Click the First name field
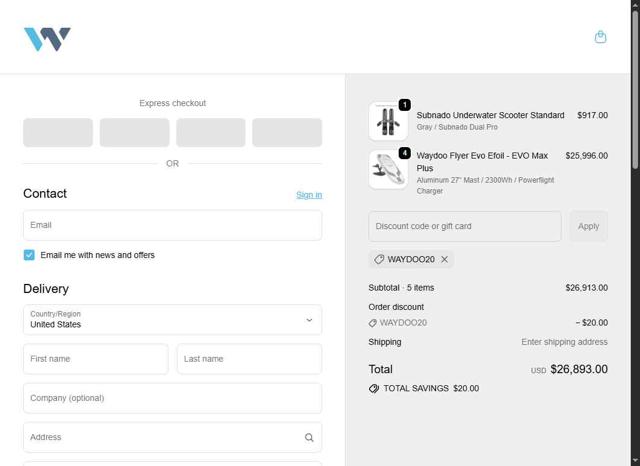The width and height of the screenshot is (640, 466). coord(95,359)
